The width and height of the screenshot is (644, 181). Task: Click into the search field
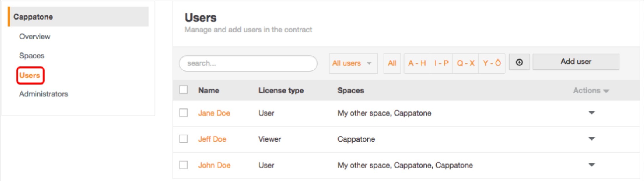pyautogui.click(x=248, y=63)
